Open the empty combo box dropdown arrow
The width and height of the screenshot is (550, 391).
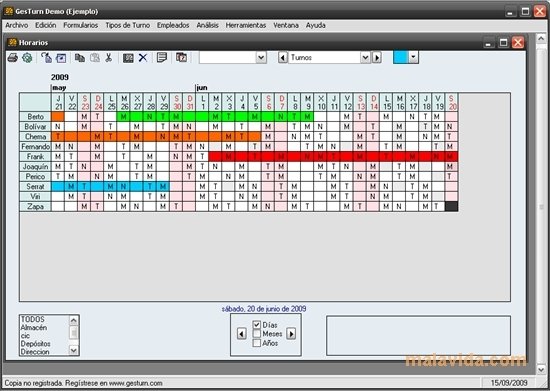(261, 58)
